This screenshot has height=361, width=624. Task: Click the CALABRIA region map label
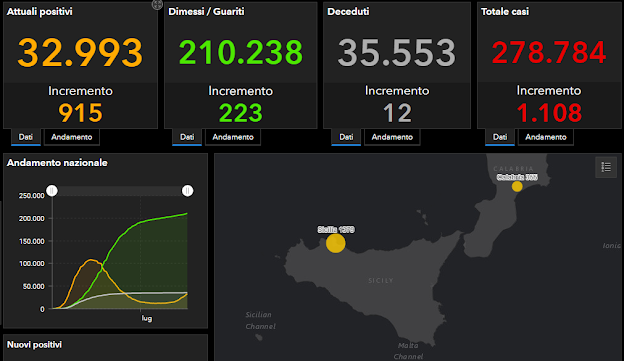513,169
